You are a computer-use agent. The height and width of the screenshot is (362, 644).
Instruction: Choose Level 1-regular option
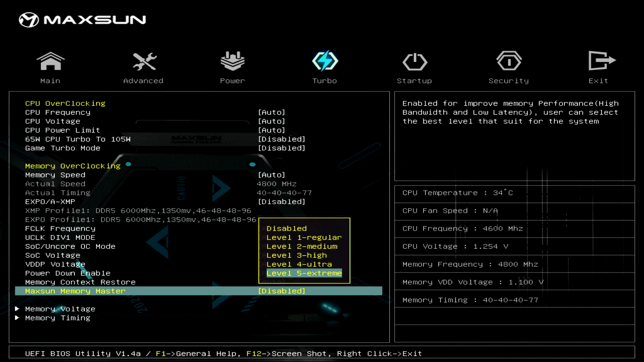(304, 238)
